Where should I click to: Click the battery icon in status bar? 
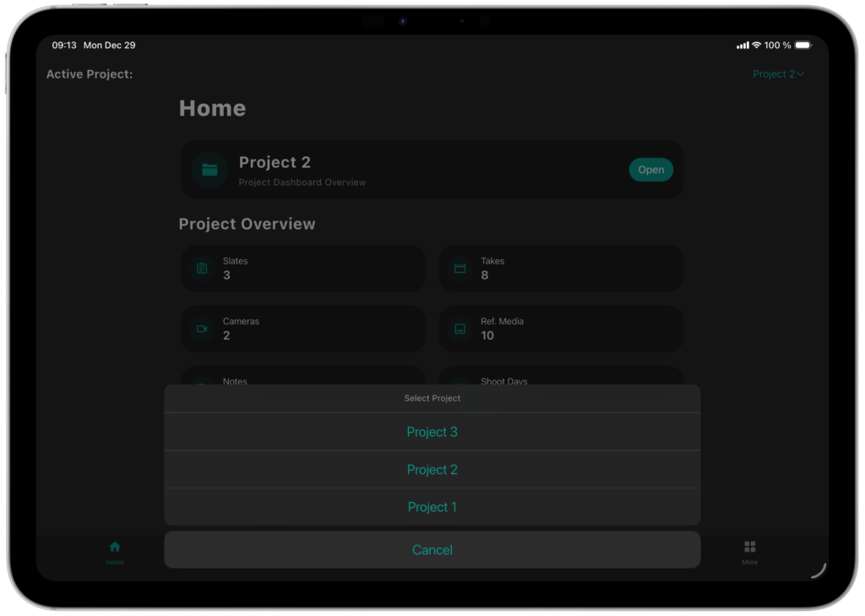tap(802, 45)
